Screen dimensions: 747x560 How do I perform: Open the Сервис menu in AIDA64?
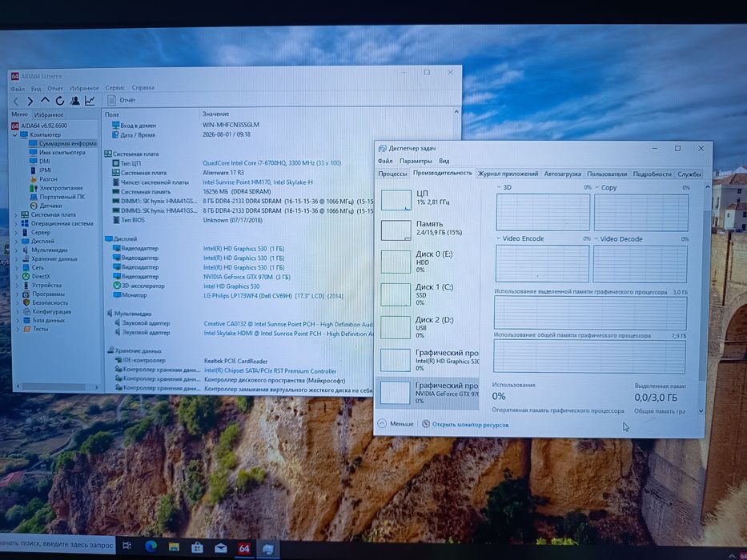tap(114, 88)
